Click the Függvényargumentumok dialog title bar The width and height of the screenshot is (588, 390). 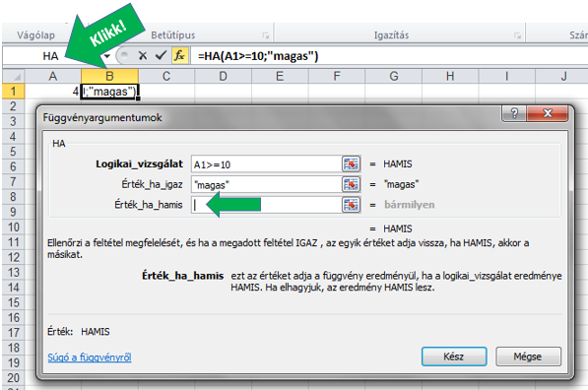[x=268, y=117]
